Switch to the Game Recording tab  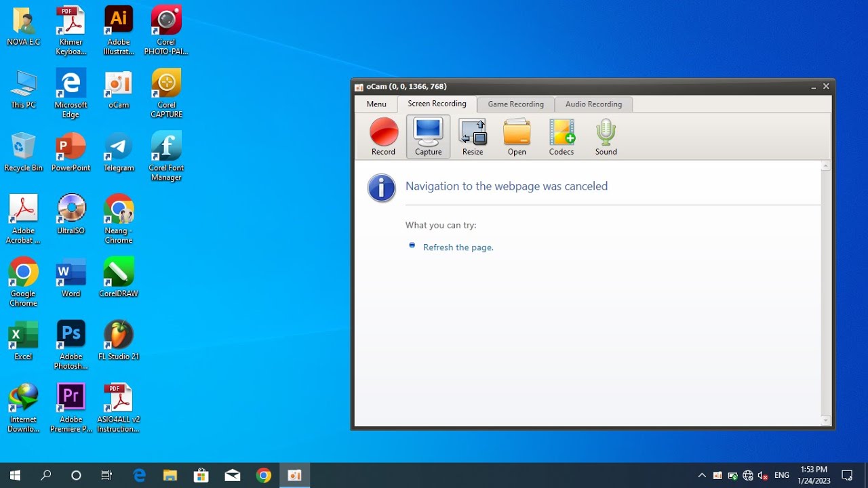point(516,104)
